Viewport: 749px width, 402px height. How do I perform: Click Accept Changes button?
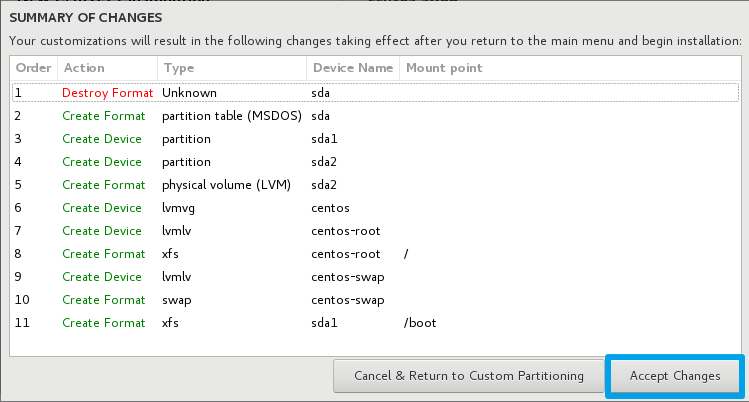[x=675, y=376]
